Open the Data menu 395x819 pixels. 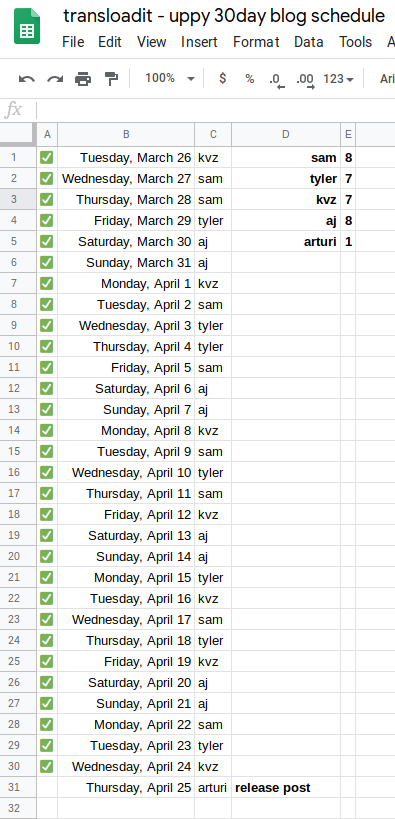pos(309,42)
